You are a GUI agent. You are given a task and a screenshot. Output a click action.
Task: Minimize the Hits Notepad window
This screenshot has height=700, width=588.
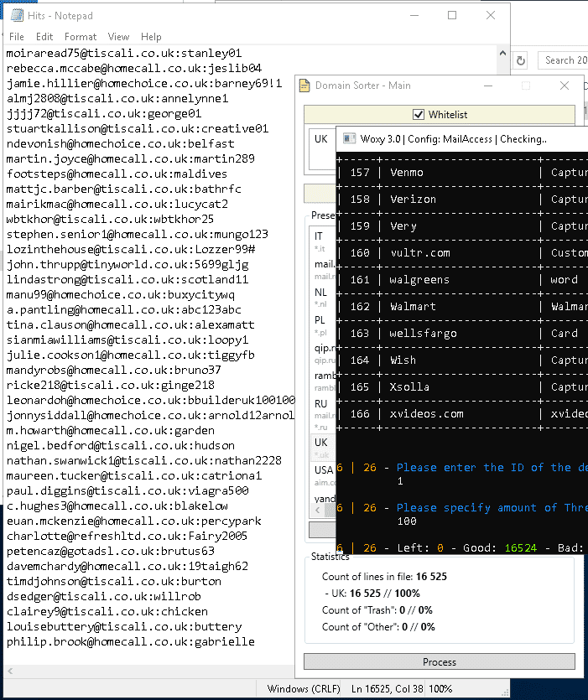(414, 15)
